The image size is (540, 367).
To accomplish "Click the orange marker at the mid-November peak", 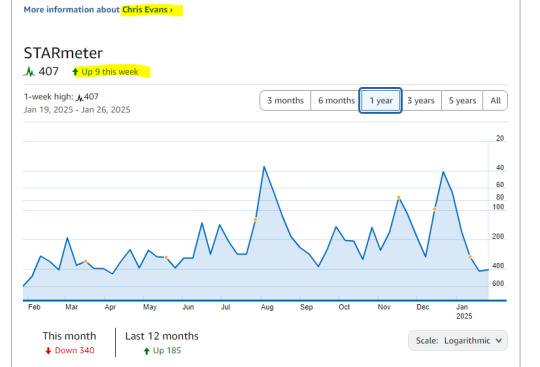I will pyautogui.click(x=398, y=197).
